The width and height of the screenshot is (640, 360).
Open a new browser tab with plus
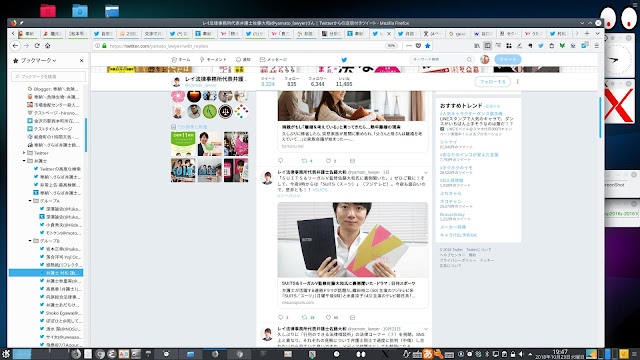tap(587, 33)
